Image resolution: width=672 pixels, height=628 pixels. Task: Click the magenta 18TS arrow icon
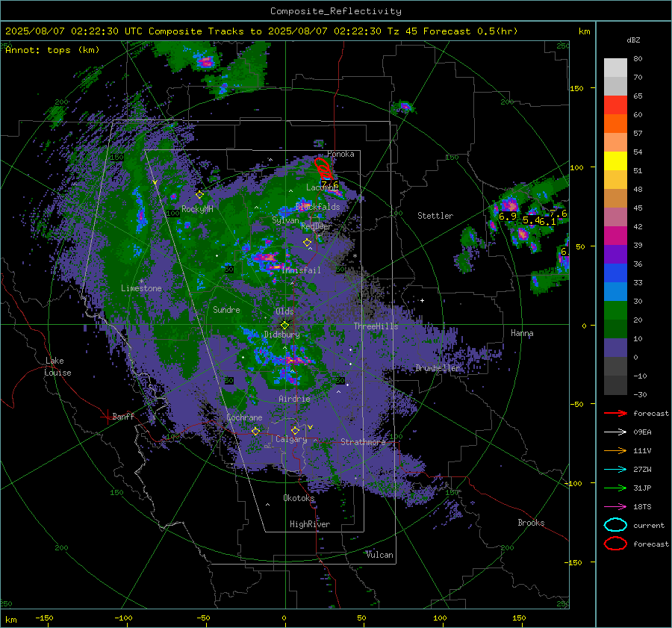tap(615, 507)
